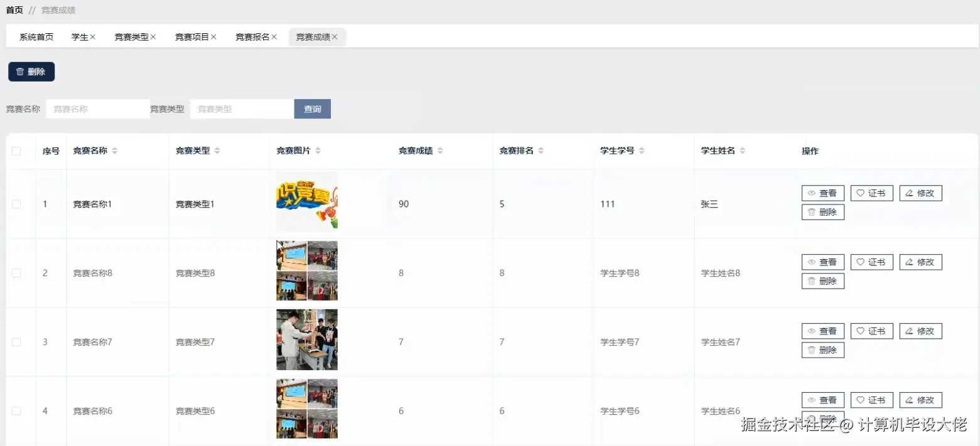Image resolution: width=980 pixels, height=446 pixels.
Task: Edit the 竞赛名称8 row
Action: click(x=921, y=262)
